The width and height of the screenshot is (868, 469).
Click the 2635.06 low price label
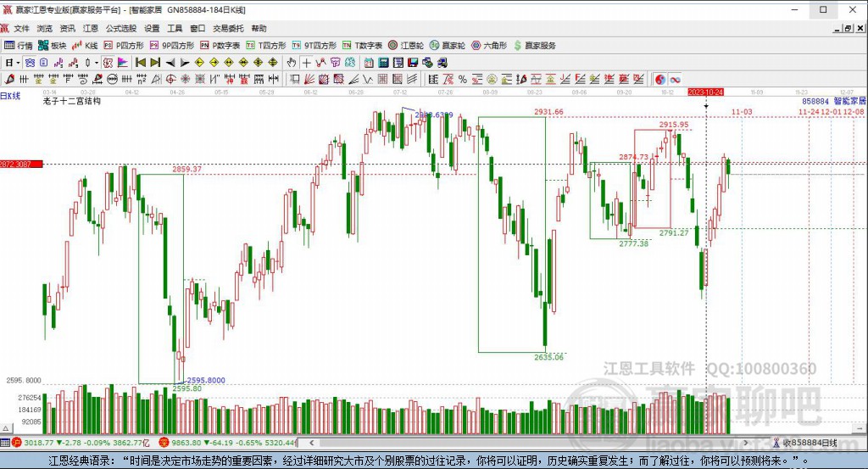[548, 357]
